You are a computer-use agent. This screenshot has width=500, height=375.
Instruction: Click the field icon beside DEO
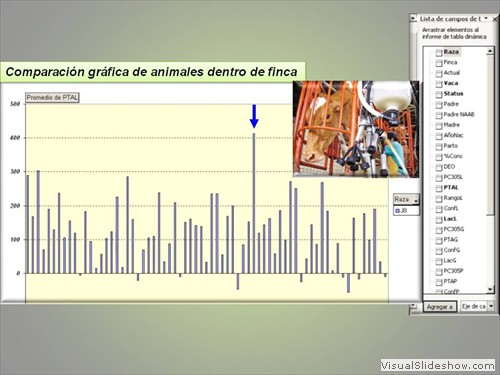point(439,167)
